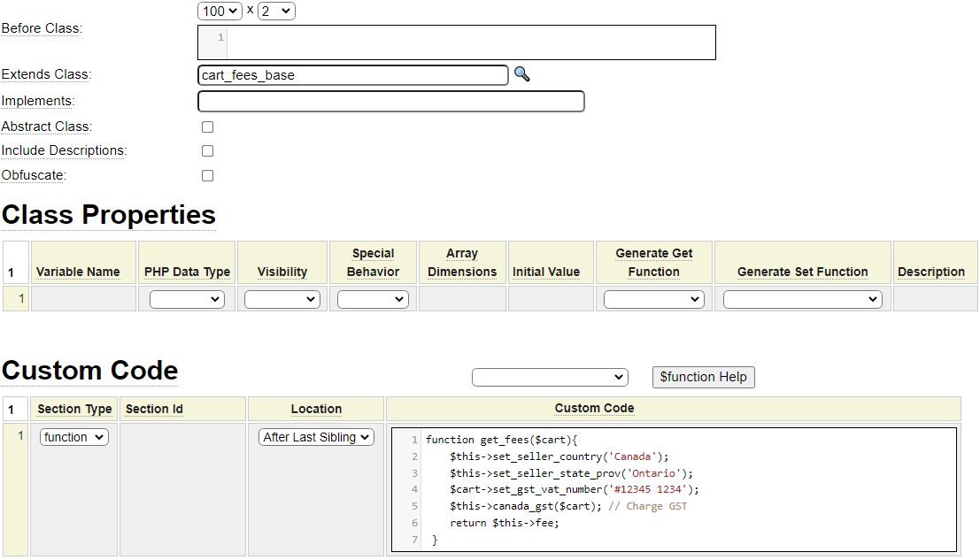Click the Variable Name cell in row 1
The image size is (980, 560).
(83, 299)
